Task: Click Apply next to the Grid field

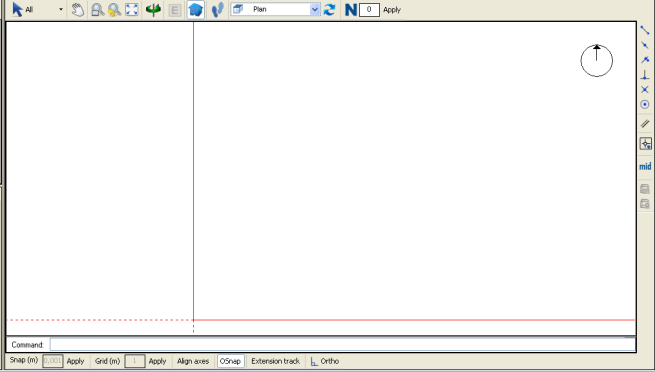Action: [157, 361]
